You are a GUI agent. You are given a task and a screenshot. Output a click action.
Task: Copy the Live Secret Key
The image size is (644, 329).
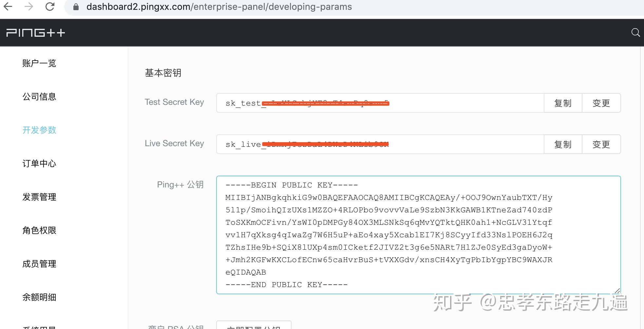(x=562, y=144)
